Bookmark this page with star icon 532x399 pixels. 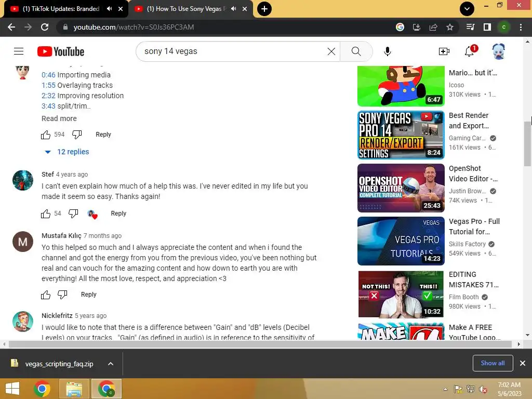[450, 27]
